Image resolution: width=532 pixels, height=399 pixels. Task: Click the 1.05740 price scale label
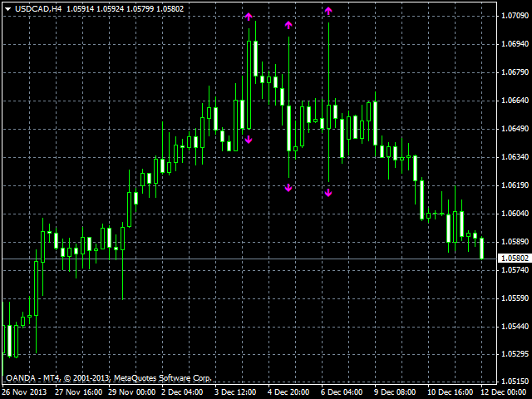(x=515, y=270)
